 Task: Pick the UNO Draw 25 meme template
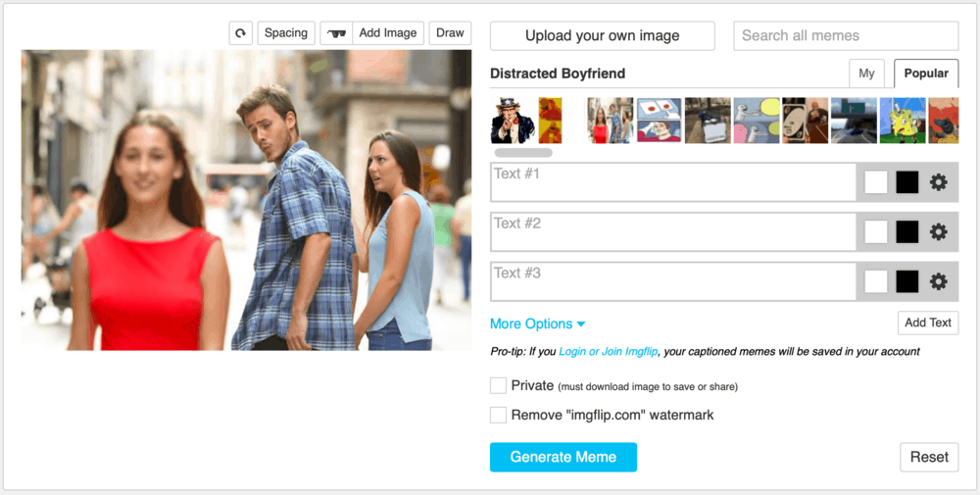(806, 121)
